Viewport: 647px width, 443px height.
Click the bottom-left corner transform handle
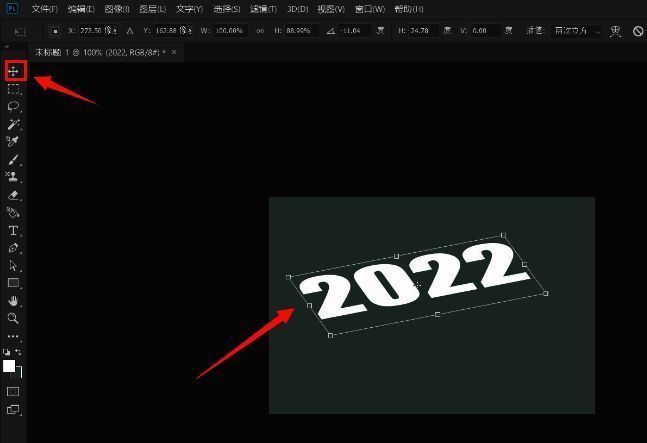(330, 335)
